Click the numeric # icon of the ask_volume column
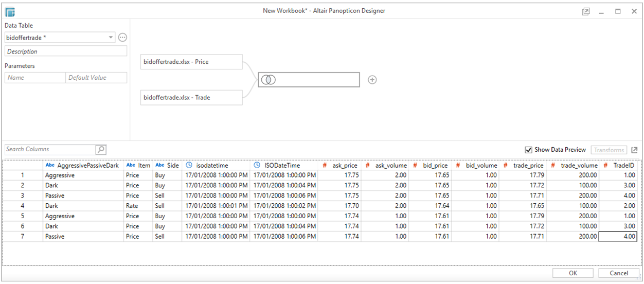The image size is (644, 284). [x=368, y=166]
